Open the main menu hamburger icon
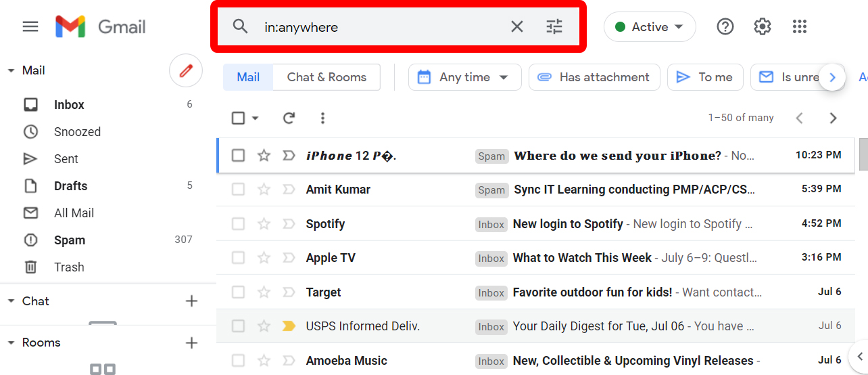This screenshot has width=868, height=375. [30, 26]
